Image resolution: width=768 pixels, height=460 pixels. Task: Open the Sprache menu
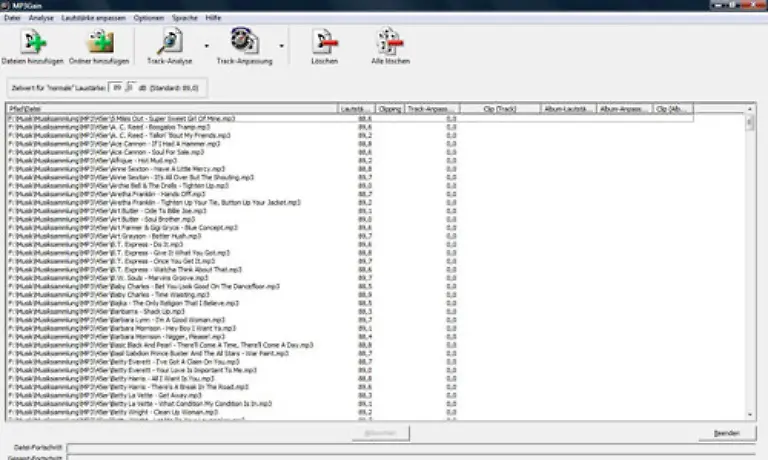(185, 18)
